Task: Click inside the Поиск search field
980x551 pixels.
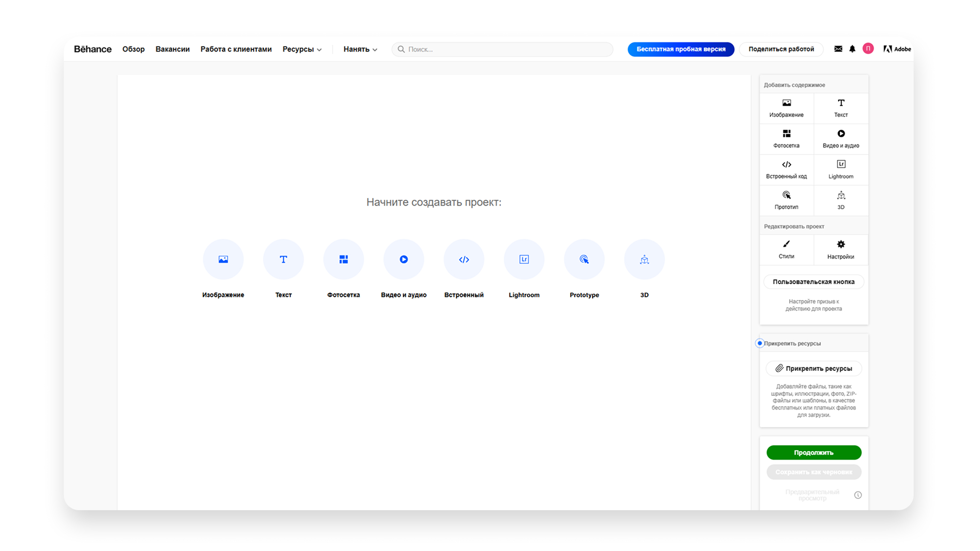Action: tap(502, 49)
